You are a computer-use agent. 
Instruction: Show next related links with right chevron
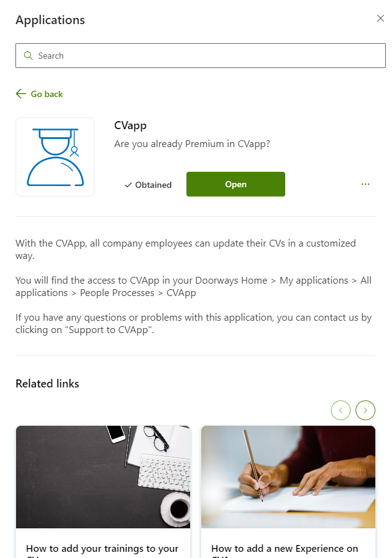pos(365,410)
